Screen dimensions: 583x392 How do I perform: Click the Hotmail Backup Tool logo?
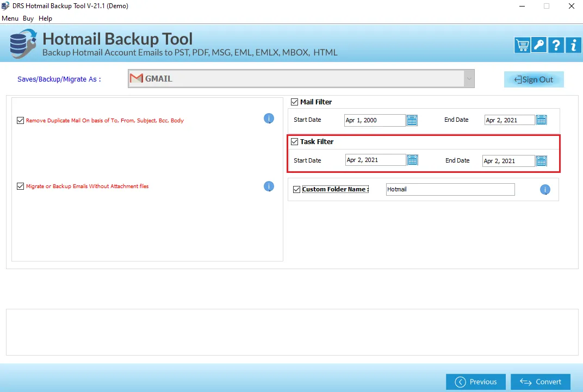click(23, 43)
